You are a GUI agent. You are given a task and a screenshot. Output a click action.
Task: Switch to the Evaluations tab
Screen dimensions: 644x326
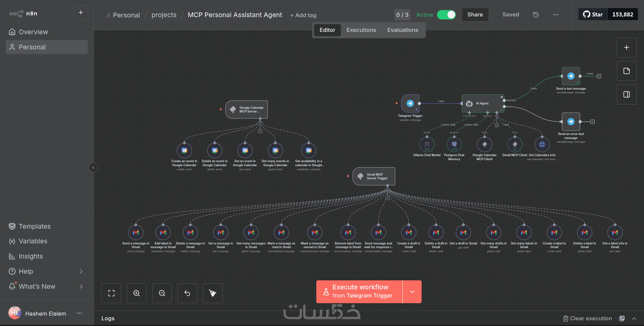point(403,30)
